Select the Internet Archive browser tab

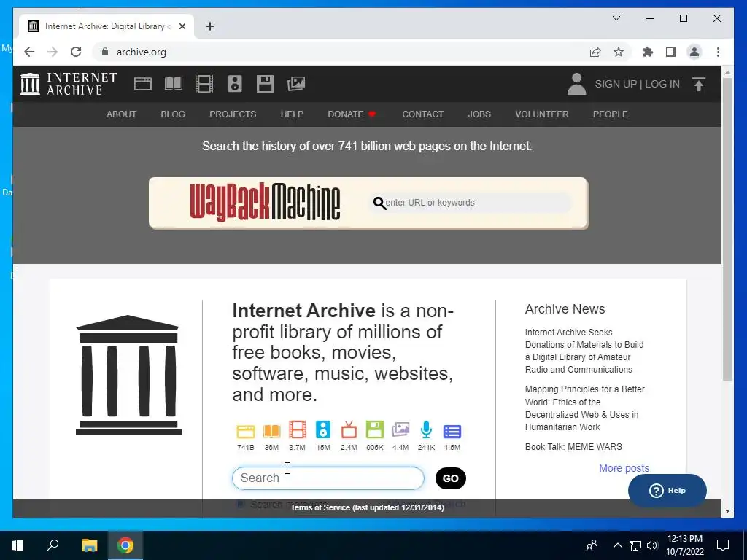(x=106, y=26)
